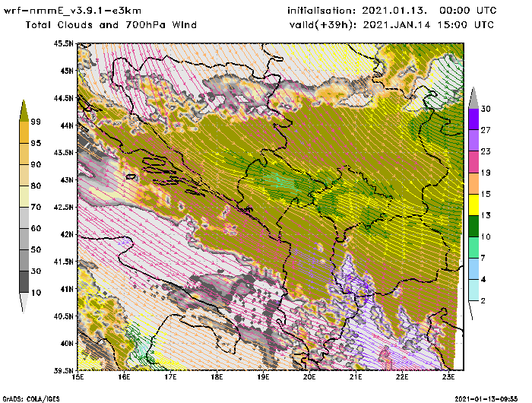Click the timestamp '2021-01-13-09:55'
Image resolution: width=532 pixels, height=403 pixels.
486,399
